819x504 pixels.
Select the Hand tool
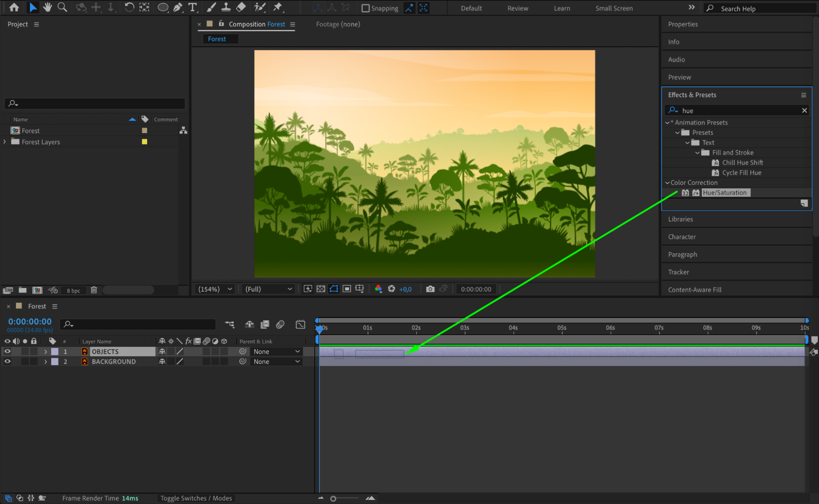coord(48,7)
